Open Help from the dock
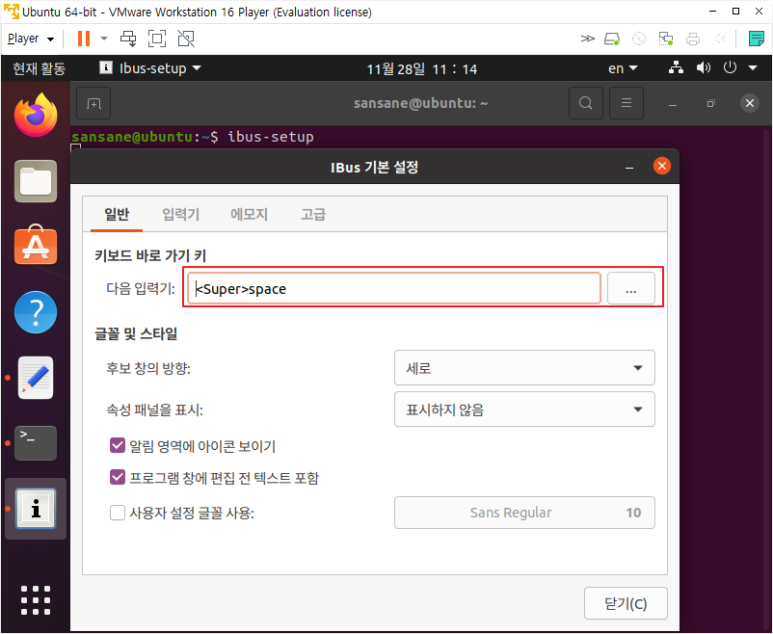This screenshot has height=634, width=773. (35, 312)
